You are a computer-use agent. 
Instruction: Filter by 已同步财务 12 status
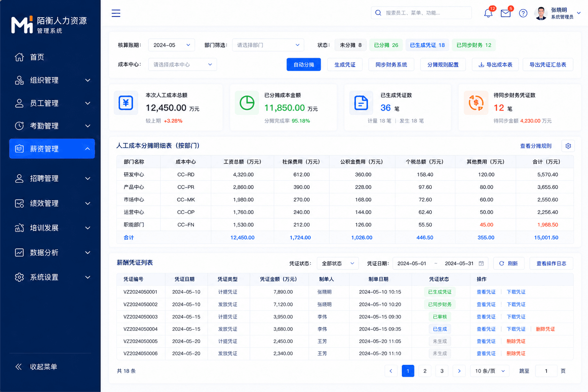click(x=474, y=45)
